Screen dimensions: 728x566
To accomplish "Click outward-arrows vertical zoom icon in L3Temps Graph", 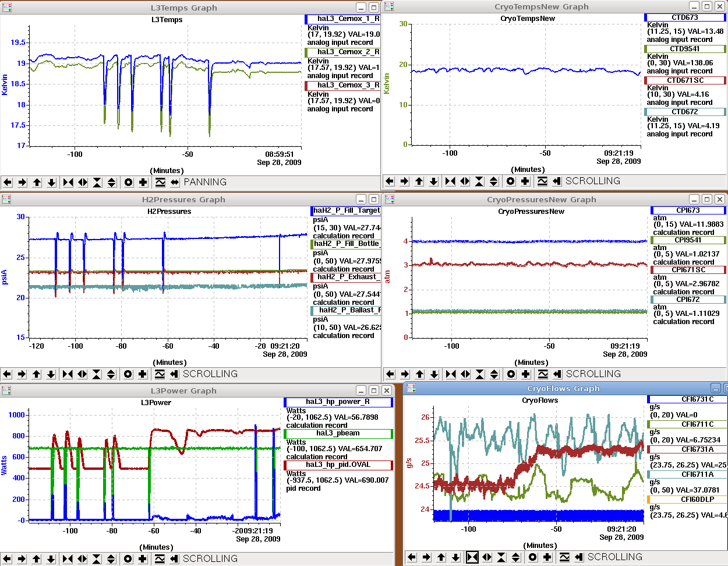I will [112, 182].
